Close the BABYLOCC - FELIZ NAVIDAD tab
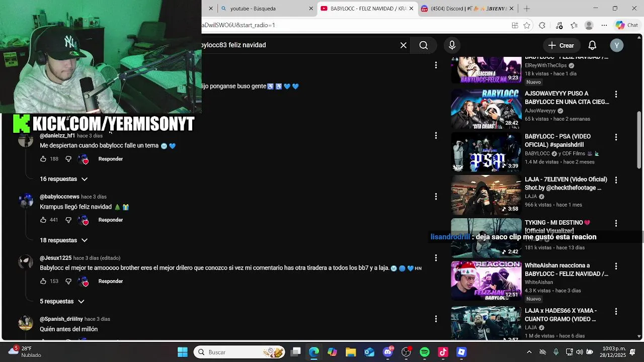644x362 pixels. pyautogui.click(x=411, y=9)
